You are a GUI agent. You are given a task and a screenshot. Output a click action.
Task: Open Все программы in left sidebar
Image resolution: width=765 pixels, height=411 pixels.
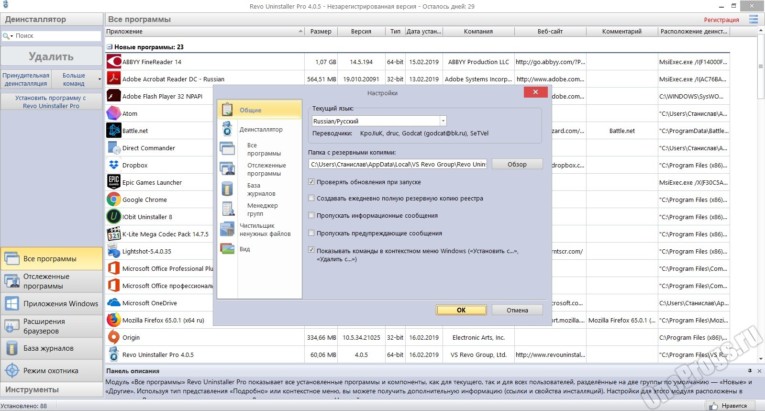[51, 259]
